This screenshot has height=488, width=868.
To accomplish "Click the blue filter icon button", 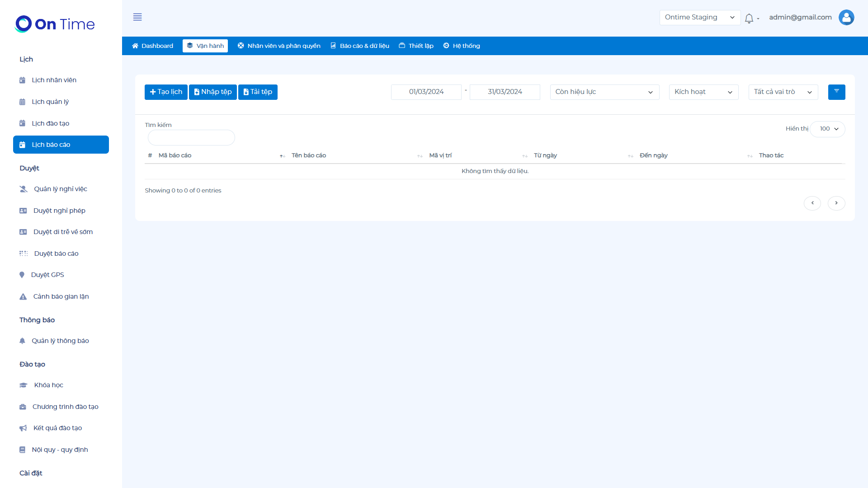I will pos(836,92).
